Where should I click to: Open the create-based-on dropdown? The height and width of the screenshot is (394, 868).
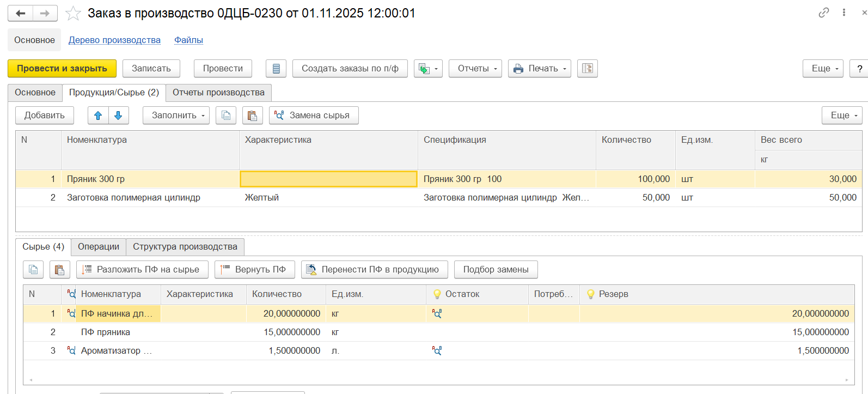(x=428, y=69)
